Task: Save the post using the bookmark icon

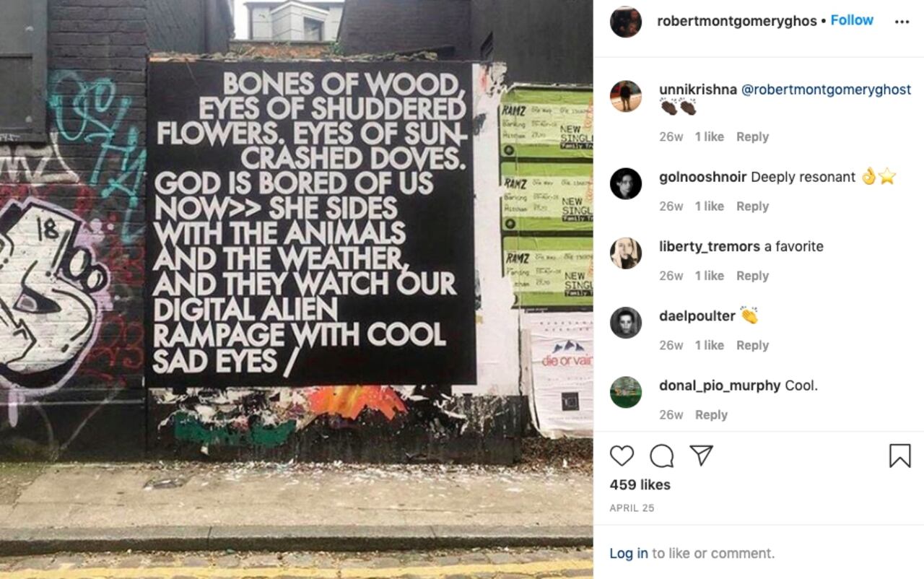Action: pos(899,455)
